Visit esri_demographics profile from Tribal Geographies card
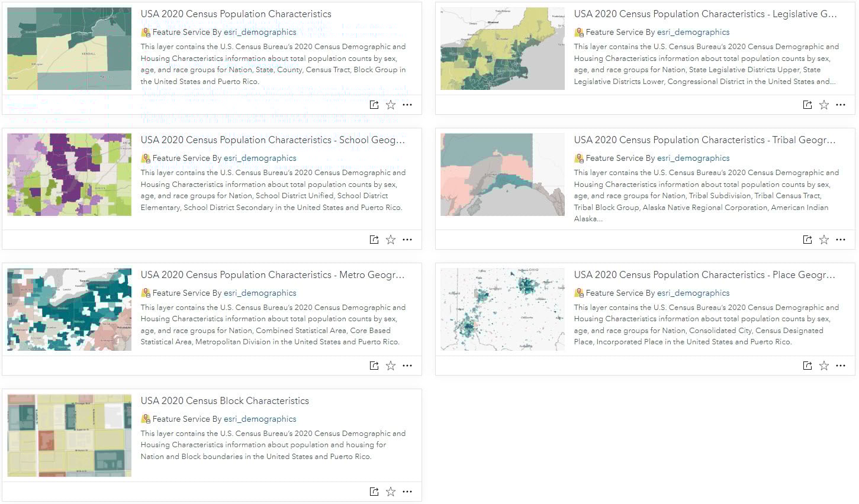859x504 pixels. [693, 158]
